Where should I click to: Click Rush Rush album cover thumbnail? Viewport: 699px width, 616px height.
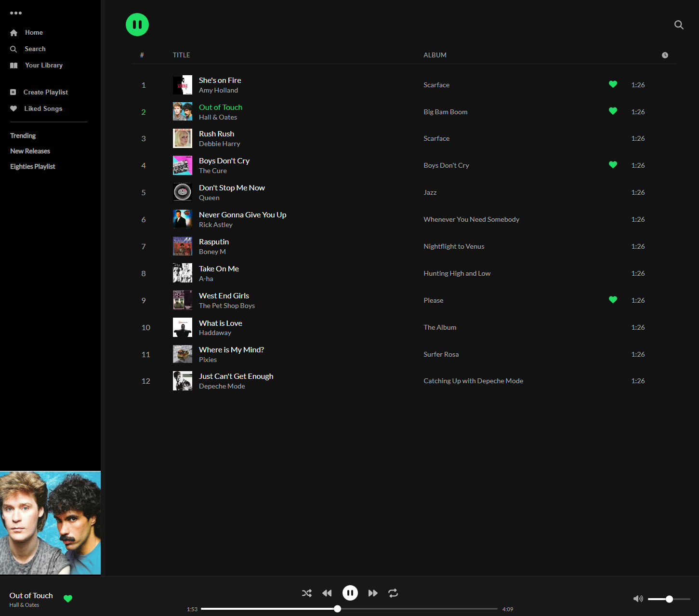point(183,138)
